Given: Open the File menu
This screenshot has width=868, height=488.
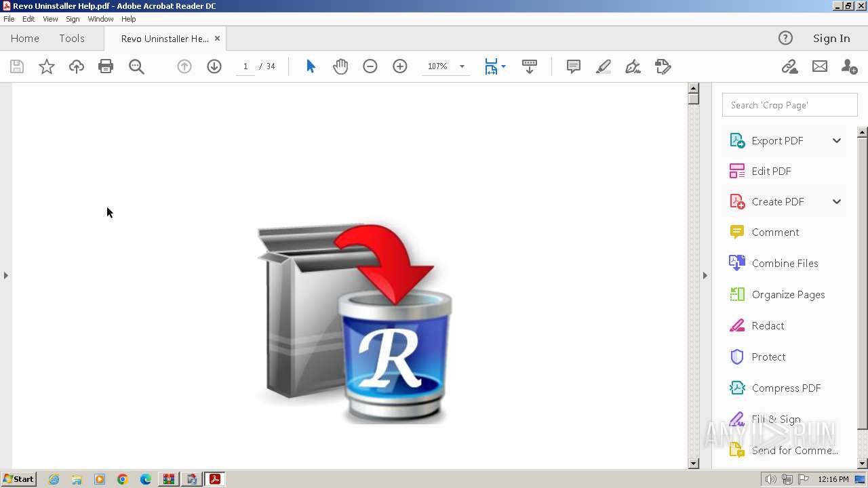Looking at the screenshot, I should pos(9,19).
